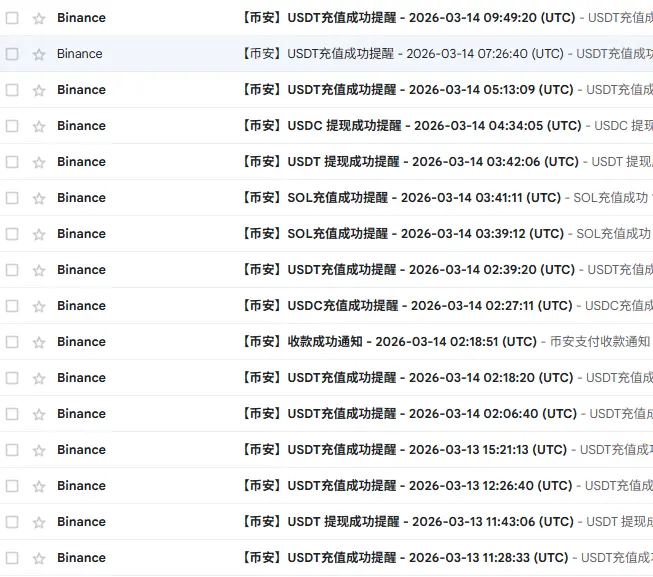Screen dimensions: 653x577
Task: Open email 【币安】USDT充值成功提醒 - 2026-03-13 11:28:33
Action: coord(405,558)
